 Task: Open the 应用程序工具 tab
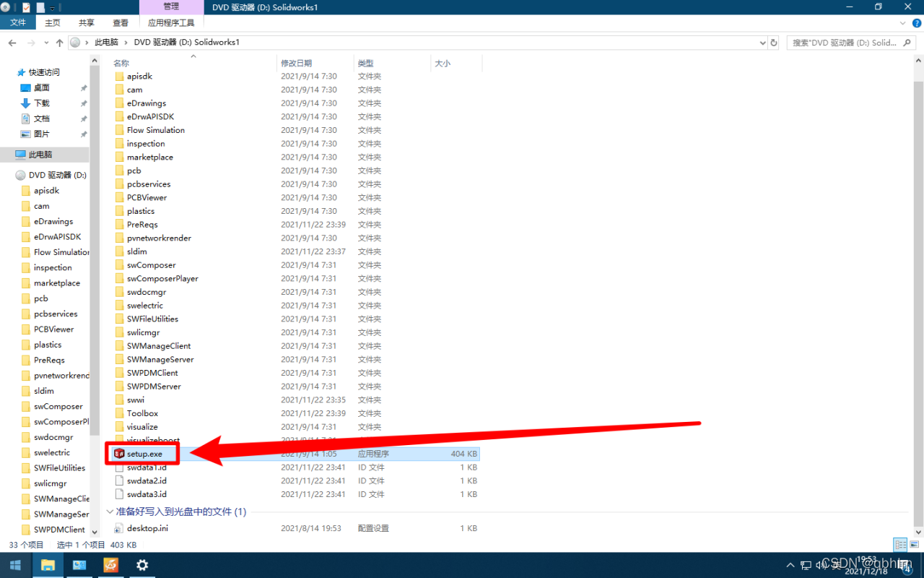point(171,23)
